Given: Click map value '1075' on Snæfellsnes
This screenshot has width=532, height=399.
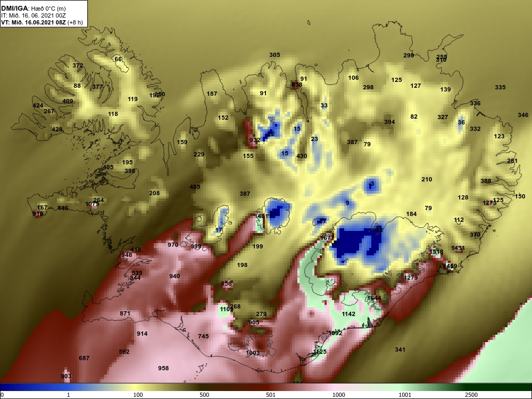Looking at the screenshot, I should [92, 204].
